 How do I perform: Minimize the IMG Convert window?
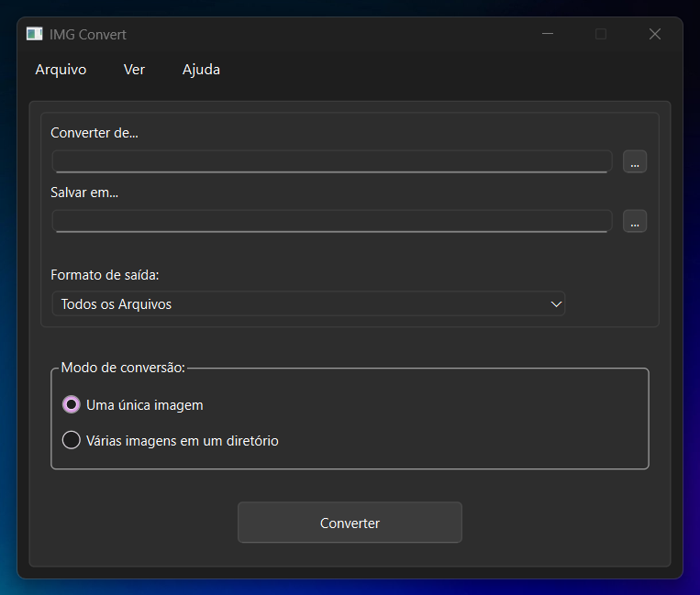pos(548,34)
